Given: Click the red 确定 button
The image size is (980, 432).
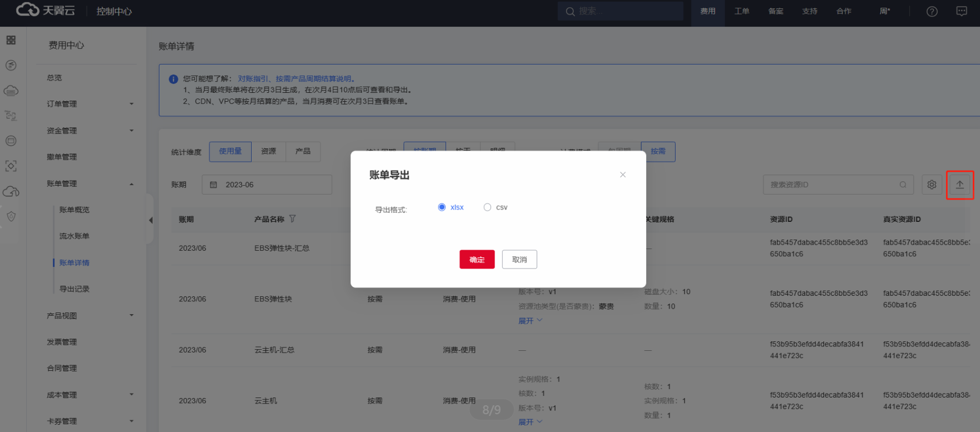Looking at the screenshot, I should pos(477,260).
